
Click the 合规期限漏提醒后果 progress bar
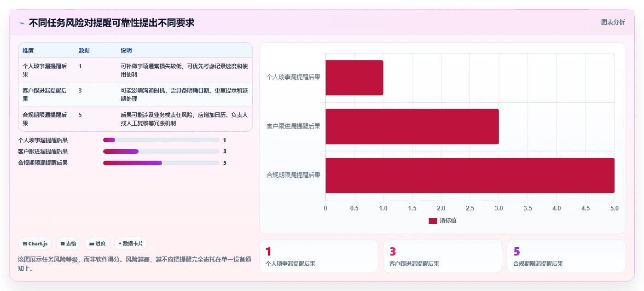161,163
